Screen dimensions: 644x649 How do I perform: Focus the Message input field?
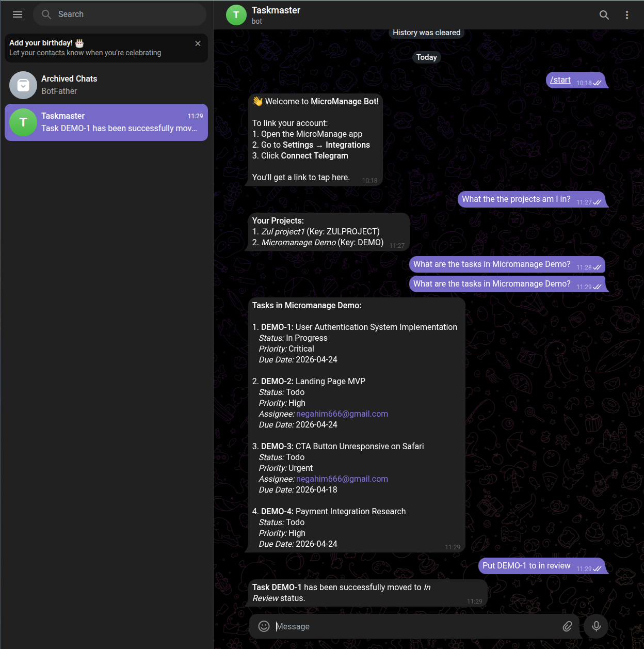(x=415, y=626)
